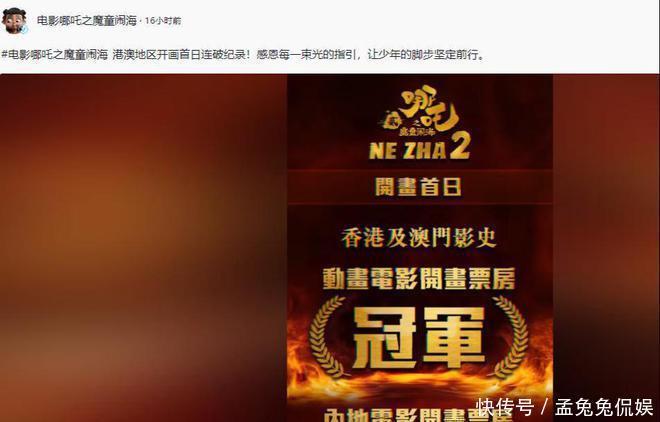Click the right golden laurel wreath

(x=511, y=337)
